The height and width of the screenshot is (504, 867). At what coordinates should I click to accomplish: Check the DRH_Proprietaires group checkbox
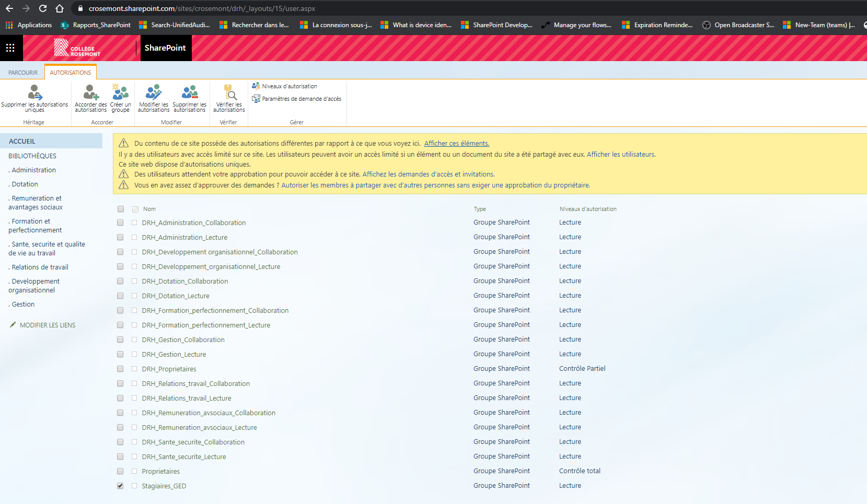click(120, 369)
